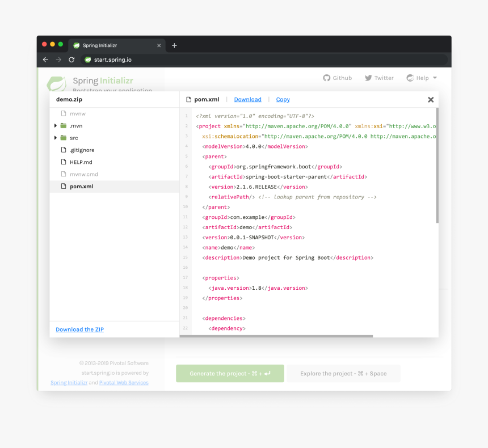Open the Twitter link in header
This screenshot has width=488, height=448.
379,78
